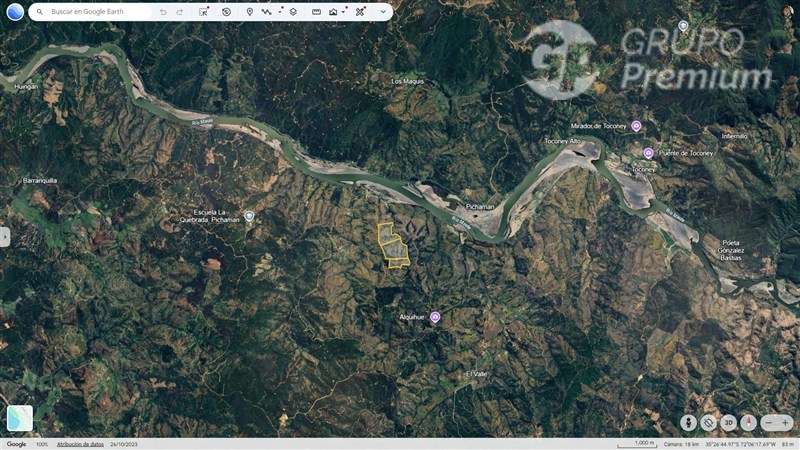The image size is (800, 450).
Task: Click the El Valle place label
Action: coord(477,374)
